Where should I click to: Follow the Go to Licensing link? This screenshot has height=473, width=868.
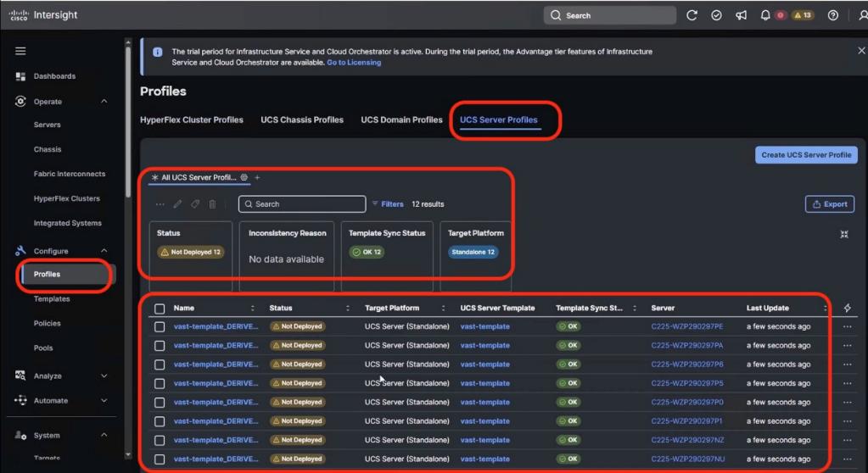tap(354, 63)
